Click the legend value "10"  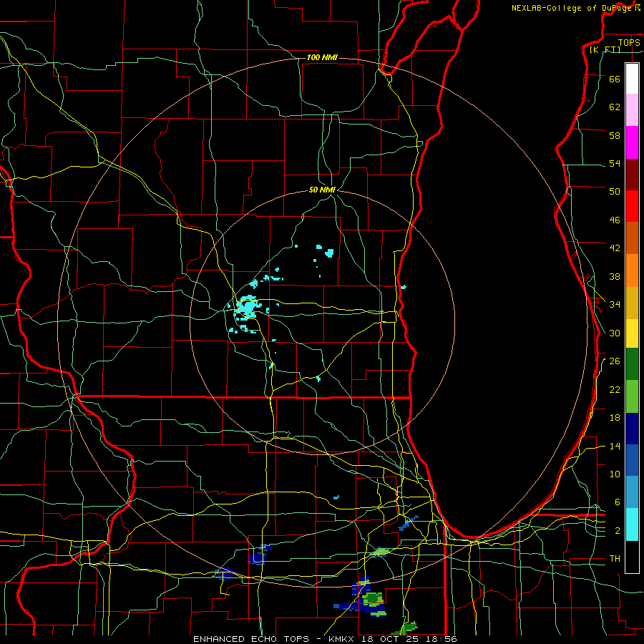tap(615, 474)
